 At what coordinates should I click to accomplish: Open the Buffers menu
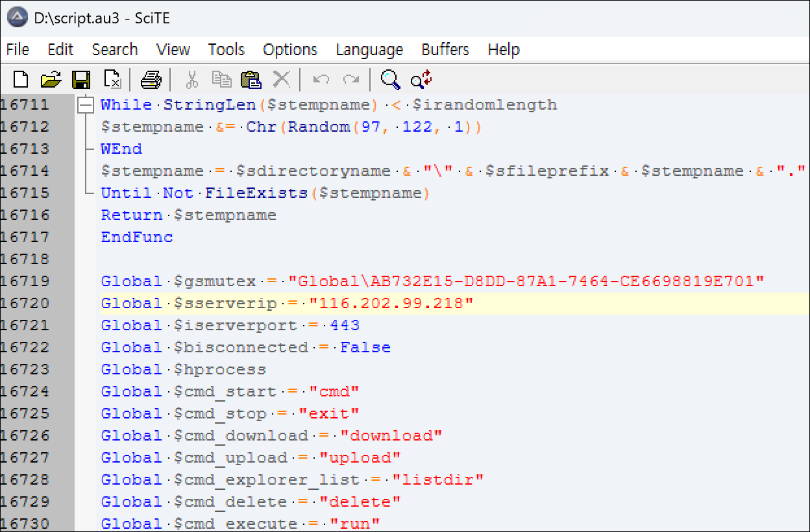pyautogui.click(x=445, y=50)
